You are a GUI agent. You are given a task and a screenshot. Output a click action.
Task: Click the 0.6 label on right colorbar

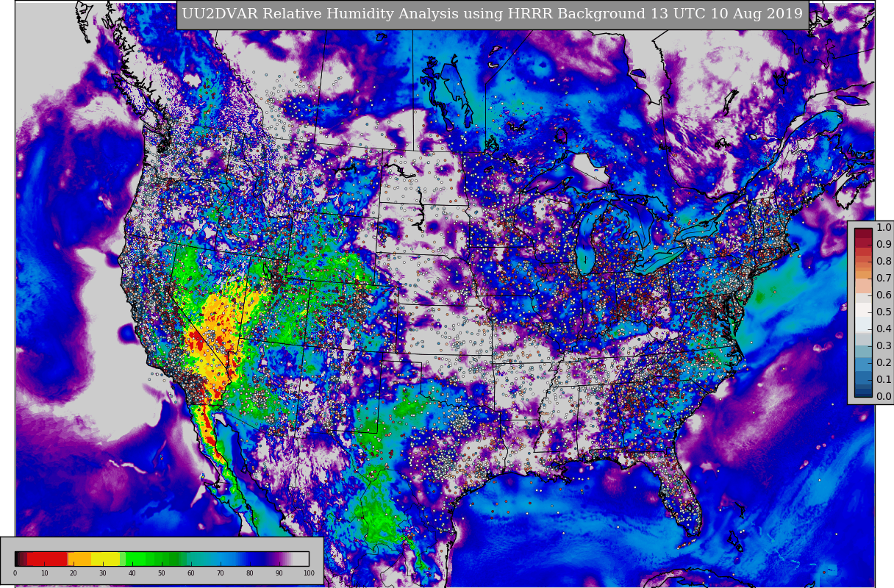[x=884, y=295]
